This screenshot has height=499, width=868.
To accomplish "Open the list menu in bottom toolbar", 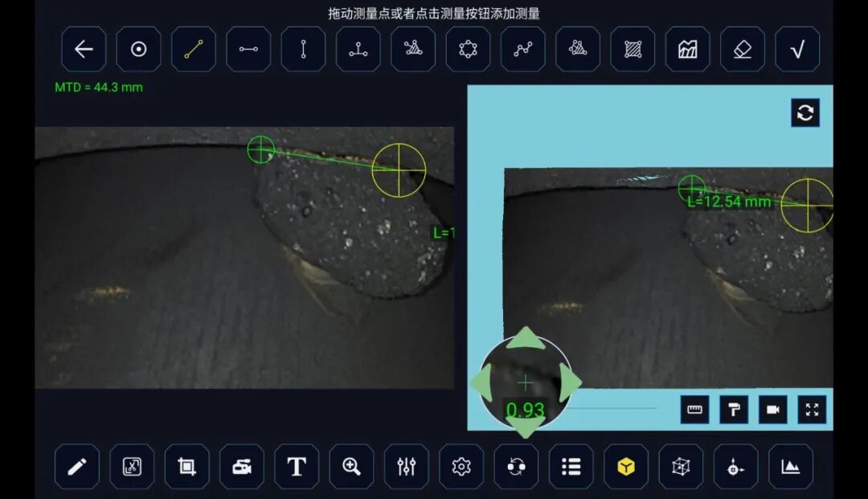I will [571, 466].
